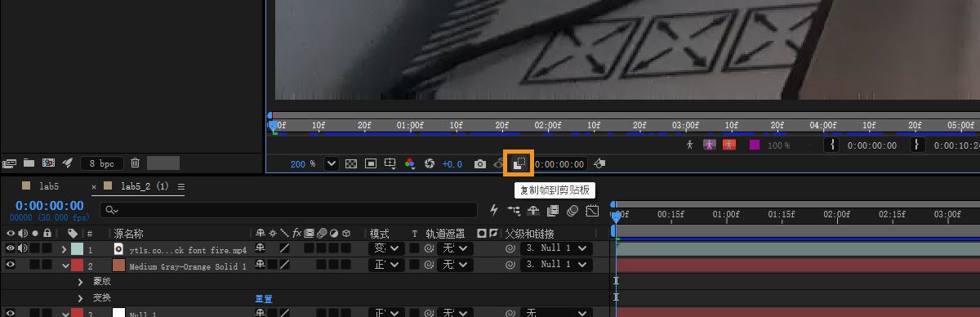
Task: Click the viewer timecode 0:00:00:00
Action: click(x=560, y=164)
